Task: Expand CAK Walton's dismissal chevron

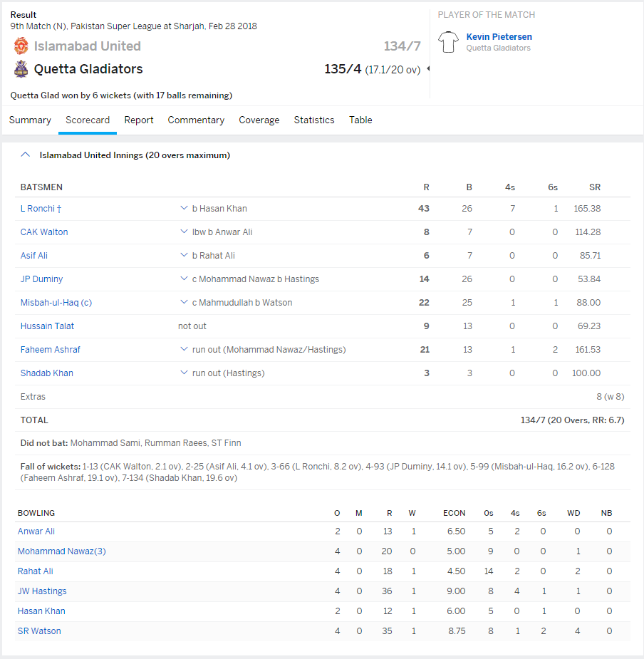Action: click(185, 232)
